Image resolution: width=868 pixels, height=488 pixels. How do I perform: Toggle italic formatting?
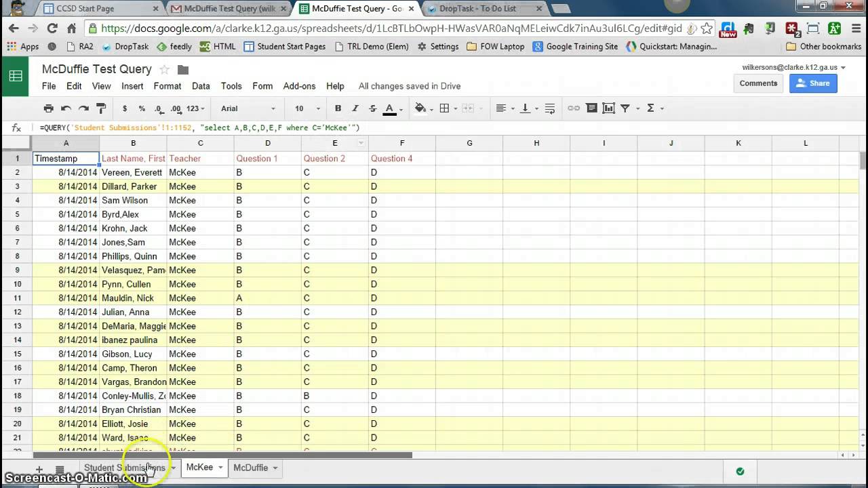[355, 108]
